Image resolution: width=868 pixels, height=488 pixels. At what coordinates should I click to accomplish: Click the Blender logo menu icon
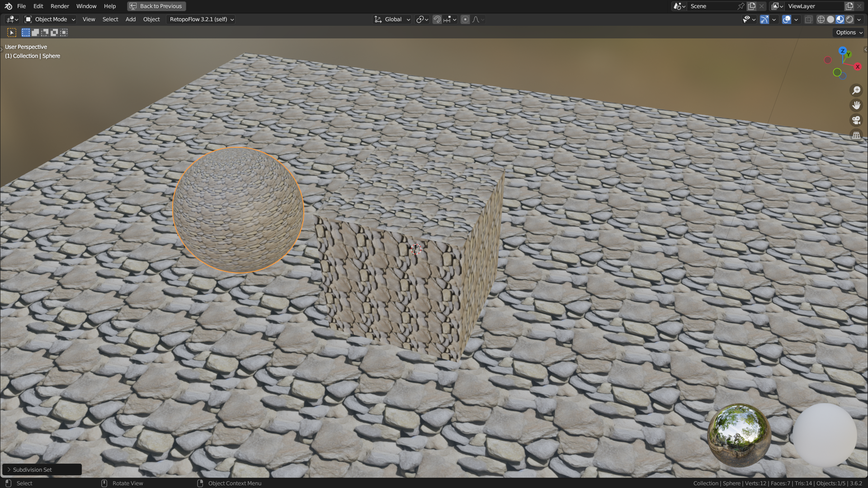point(8,6)
